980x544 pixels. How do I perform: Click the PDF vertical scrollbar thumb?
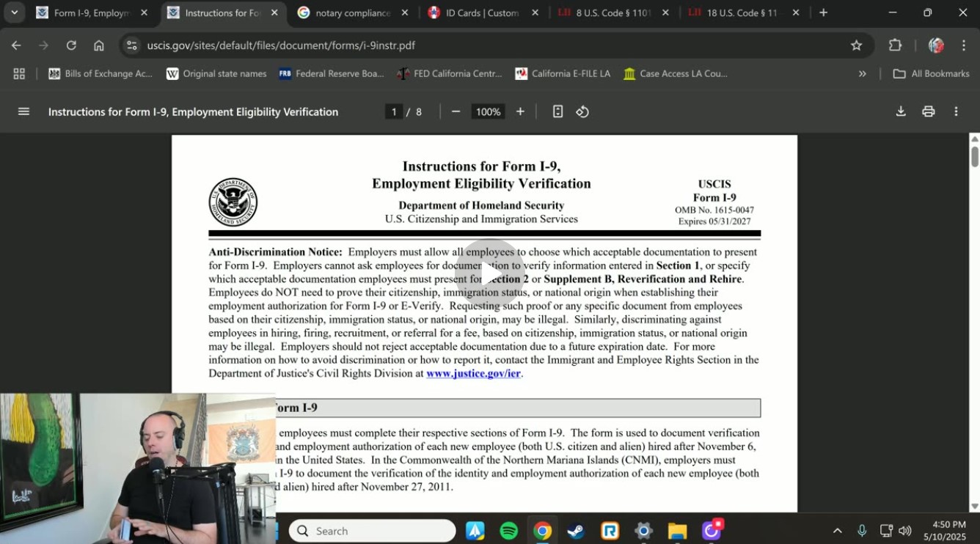point(974,156)
